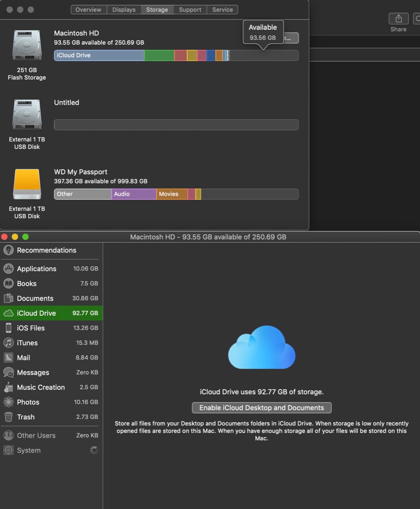Viewport: 420px width, 509px height.
Task: Switch to the Overview tab
Action: pyautogui.click(x=89, y=10)
